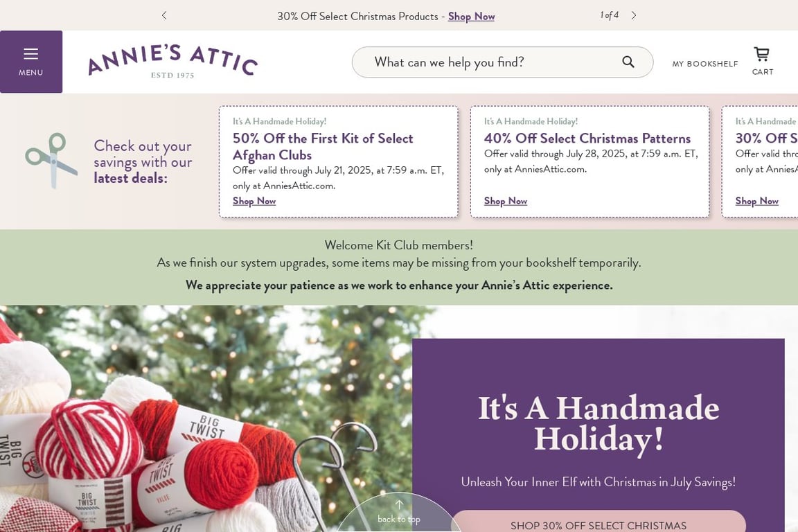Click the top banner Shop Now link
798x532 pixels.
click(471, 16)
